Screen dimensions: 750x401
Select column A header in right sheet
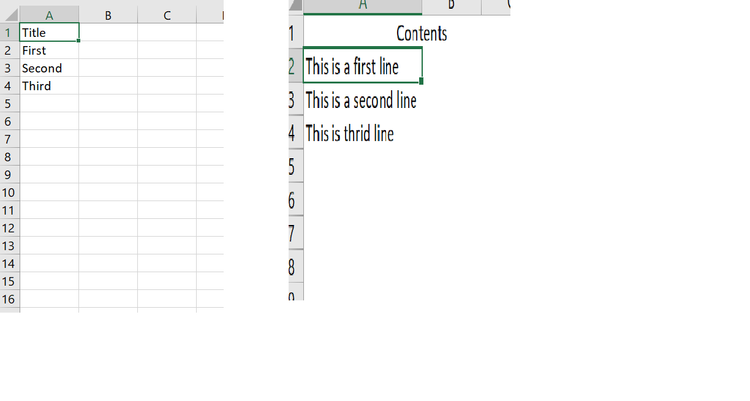[x=363, y=6]
